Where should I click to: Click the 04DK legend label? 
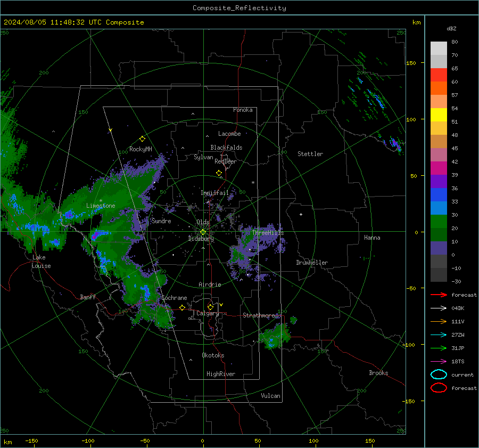tap(458, 308)
